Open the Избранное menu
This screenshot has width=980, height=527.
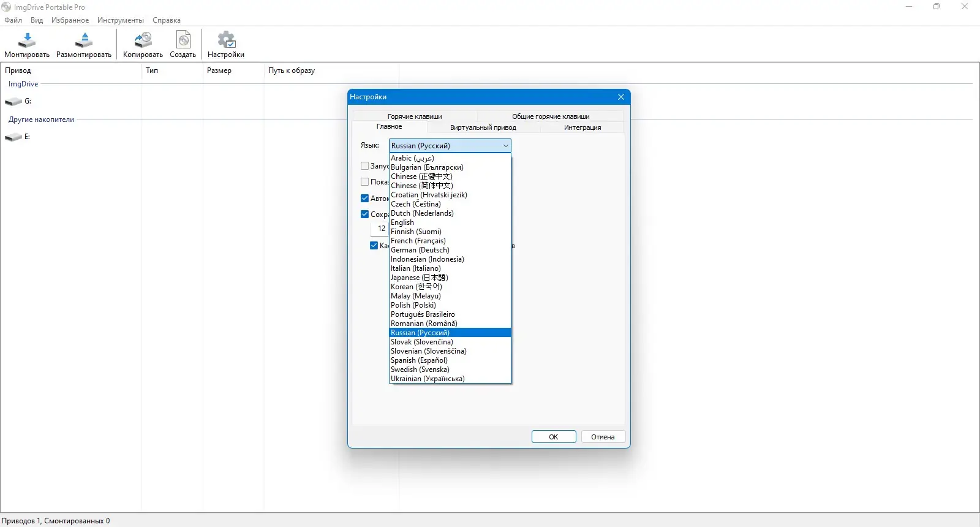[70, 20]
